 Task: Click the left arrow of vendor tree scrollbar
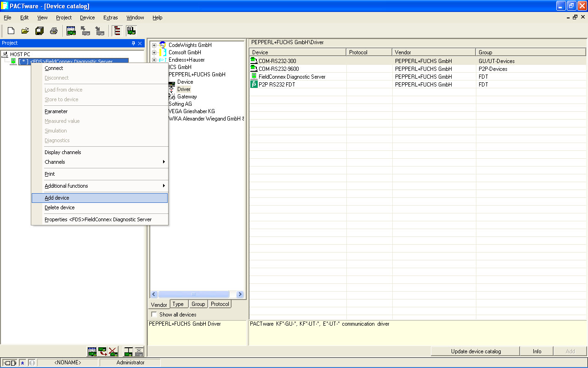pos(154,294)
